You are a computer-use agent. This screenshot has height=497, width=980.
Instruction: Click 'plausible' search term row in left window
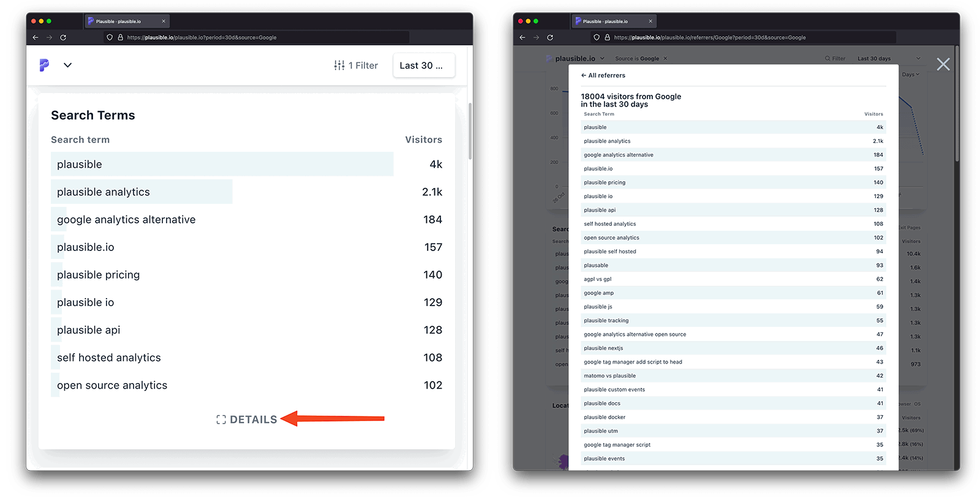tap(246, 164)
